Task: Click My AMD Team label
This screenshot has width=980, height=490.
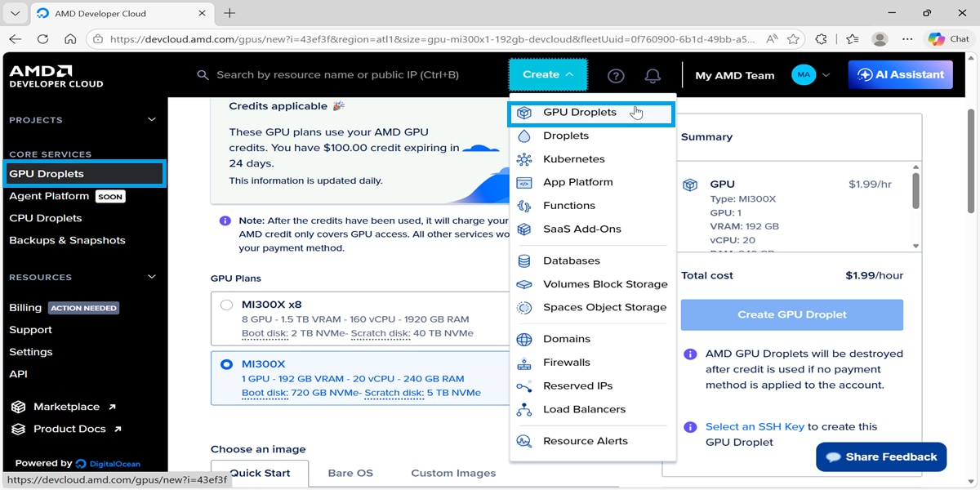Action: [x=735, y=75]
